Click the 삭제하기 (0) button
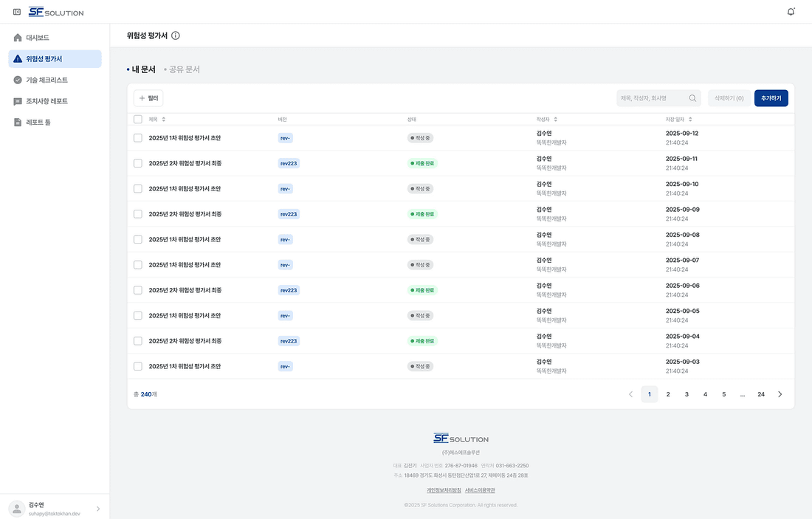The height and width of the screenshot is (519, 812). (x=729, y=98)
